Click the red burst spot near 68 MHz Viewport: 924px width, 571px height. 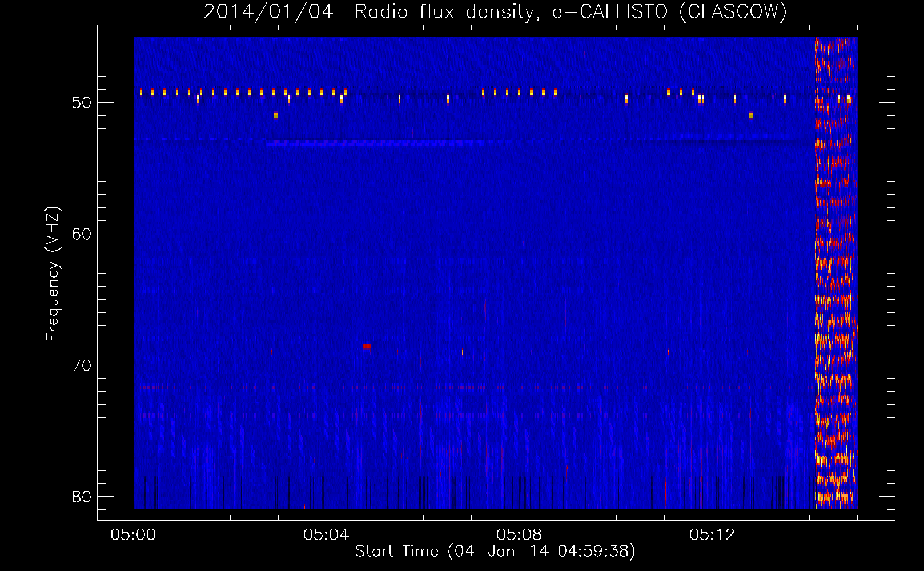(366, 347)
